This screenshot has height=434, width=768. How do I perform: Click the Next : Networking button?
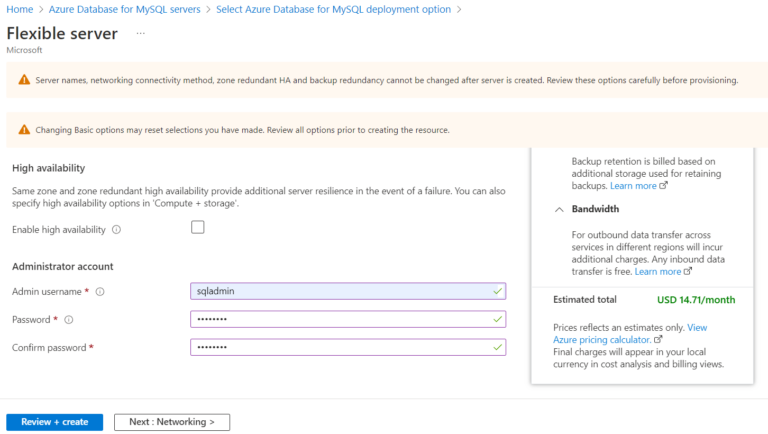click(x=171, y=422)
